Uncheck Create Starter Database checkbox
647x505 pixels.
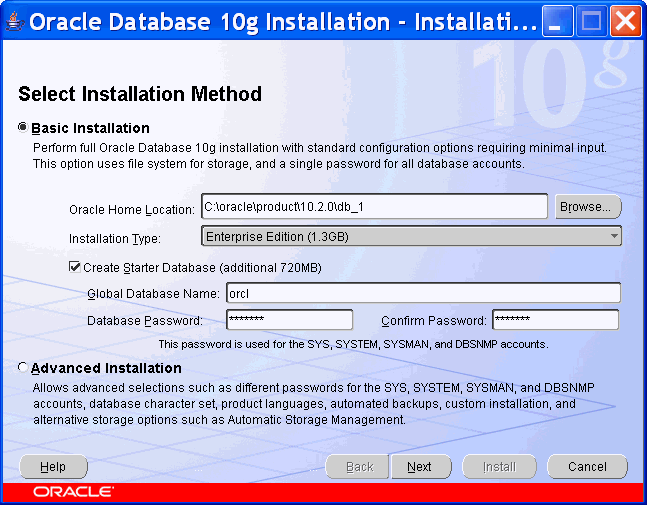pos(74,267)
